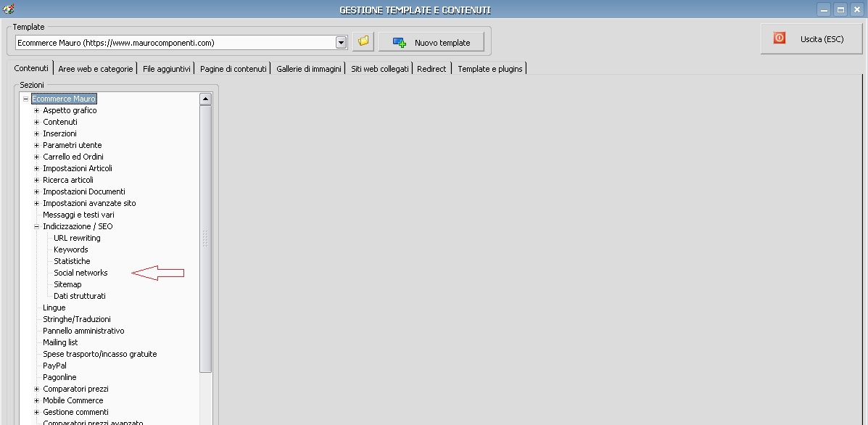Image resolution: width=868 pixels, height=425 pixels.
Task: Click Gestione commenti label
Action: (x=76, y=412)
